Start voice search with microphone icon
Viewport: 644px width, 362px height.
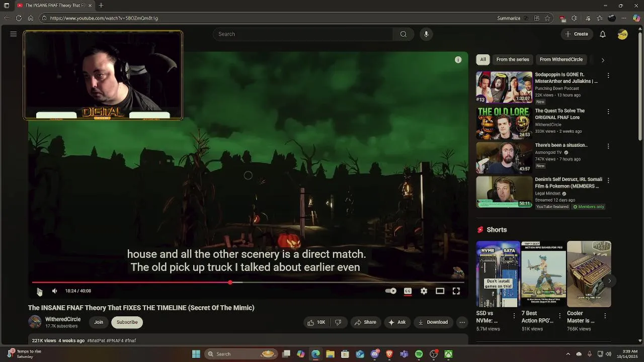426,34
